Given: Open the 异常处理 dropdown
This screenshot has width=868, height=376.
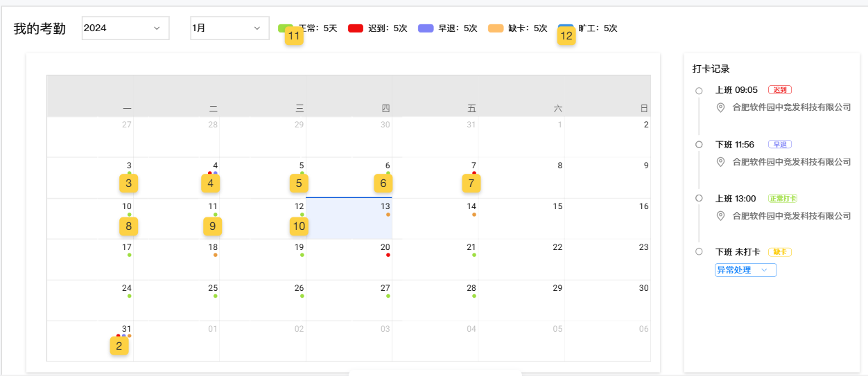Looking at the screenshot, I should 745,270.
